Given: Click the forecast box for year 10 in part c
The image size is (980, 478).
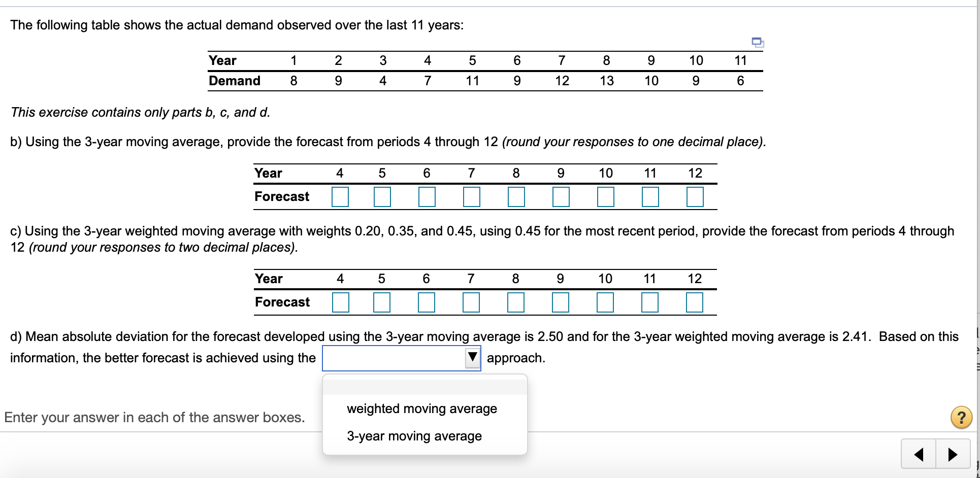Looking at the screenshot, I should pos(605,302).
